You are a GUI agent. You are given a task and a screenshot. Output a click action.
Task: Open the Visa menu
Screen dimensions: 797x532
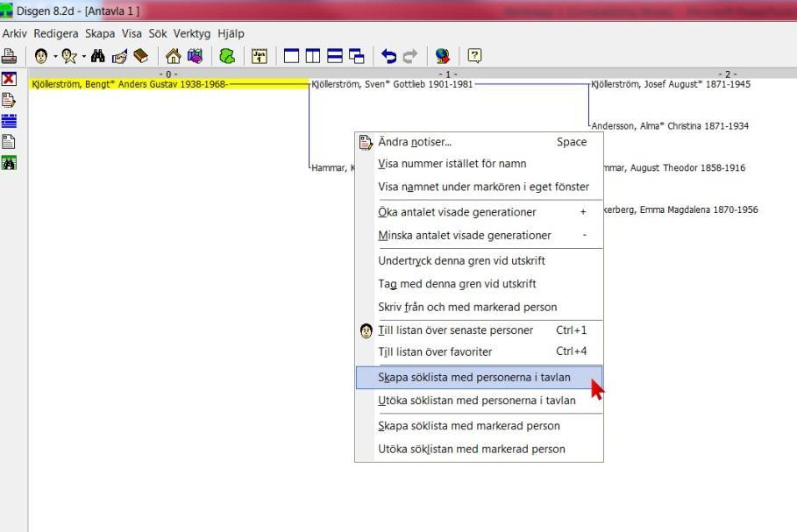click(x=132, y=33)
